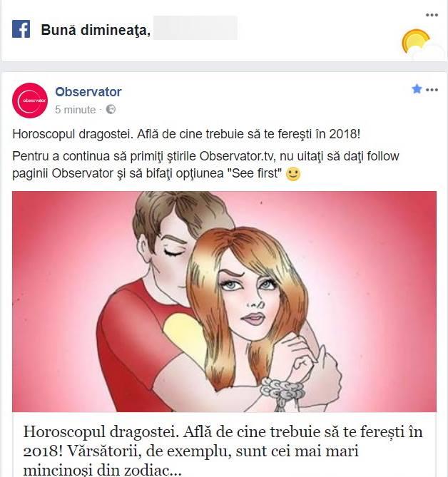Screen dimensions: 448x477
Task: Click headline text 'mincinoși din zodiac...'
Action: [102, 471]
